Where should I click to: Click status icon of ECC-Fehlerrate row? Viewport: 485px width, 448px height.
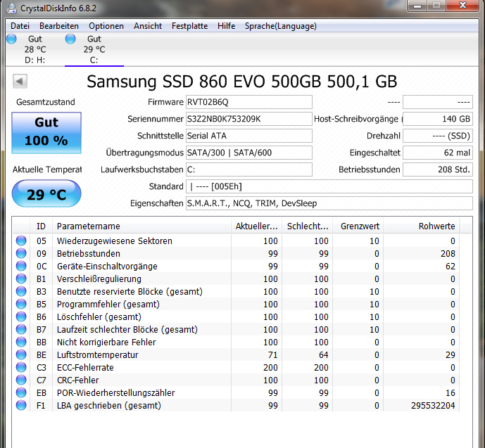(x=21, y=367)
